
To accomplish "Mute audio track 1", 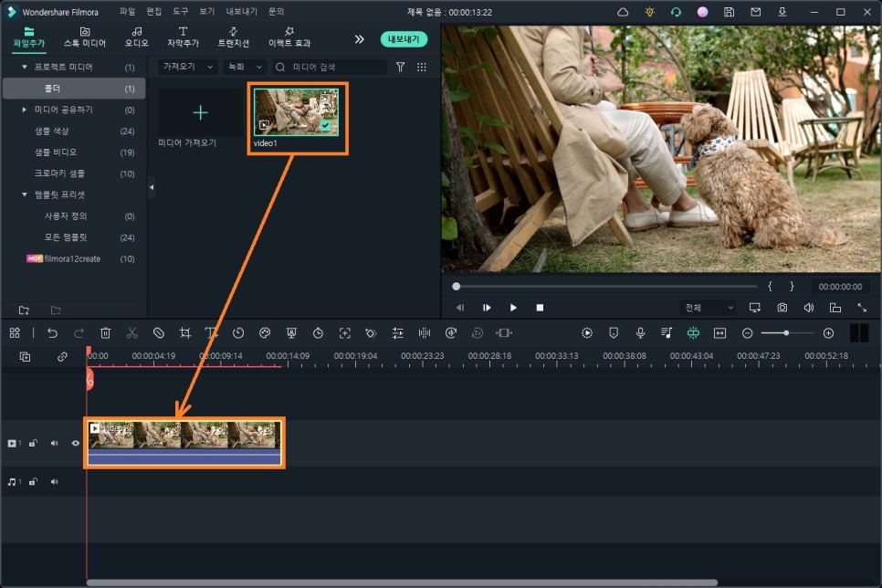I will pyautogui.click(x=55, y=482).
